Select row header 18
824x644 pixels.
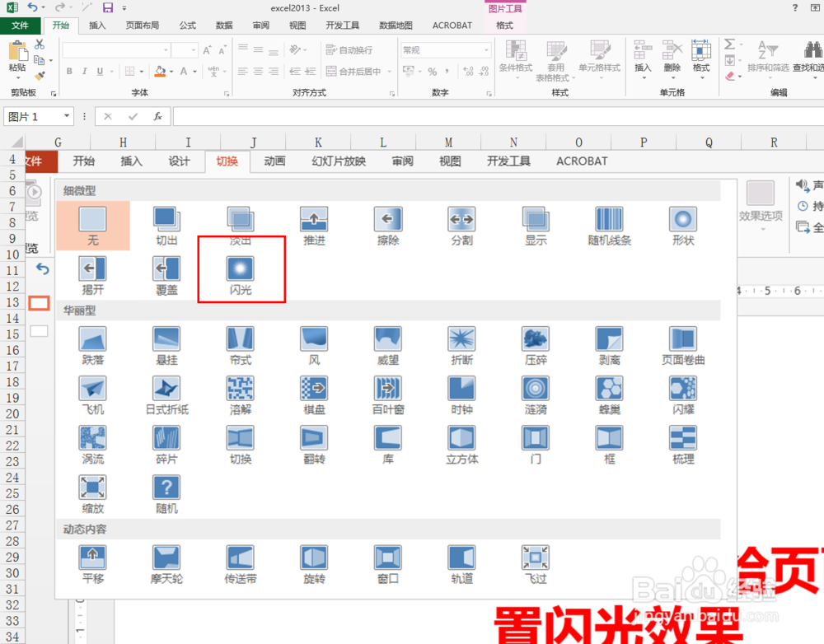click(12, 382)
